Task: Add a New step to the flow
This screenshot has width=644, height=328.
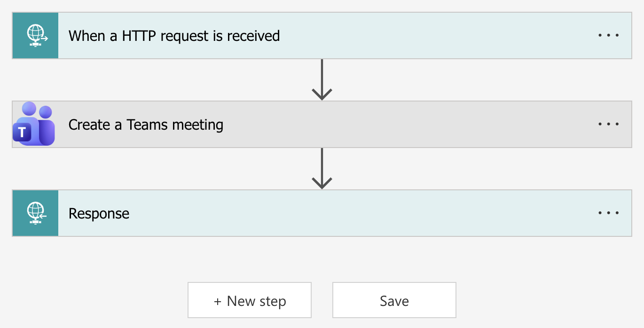Action: 250,301
